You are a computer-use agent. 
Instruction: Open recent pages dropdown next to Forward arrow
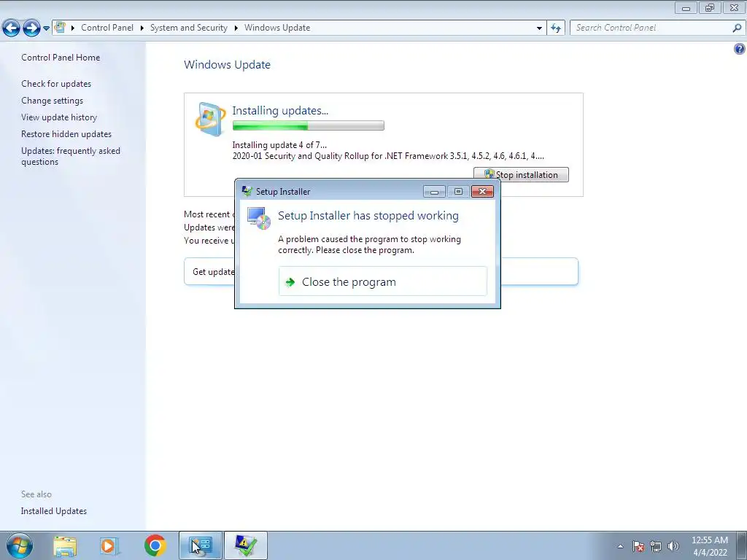46,28
